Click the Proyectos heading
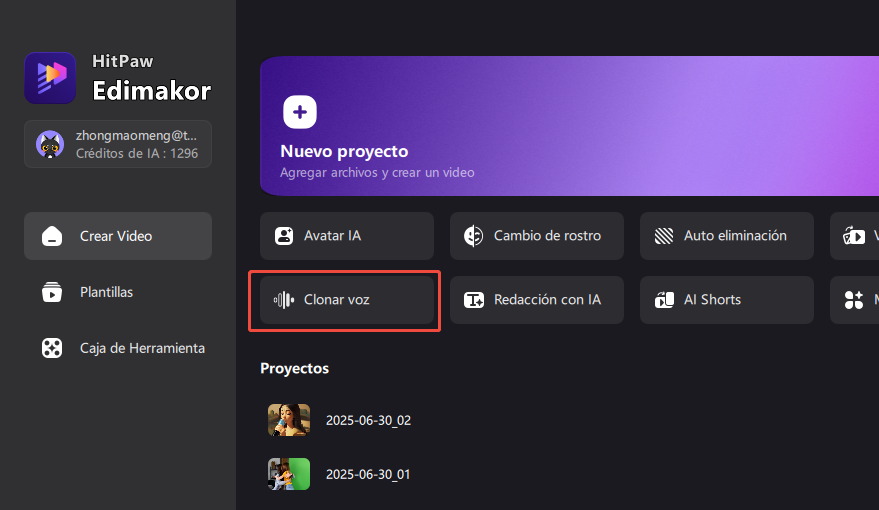The width and height of the screenshot is (879, 510). click(294, 369)
